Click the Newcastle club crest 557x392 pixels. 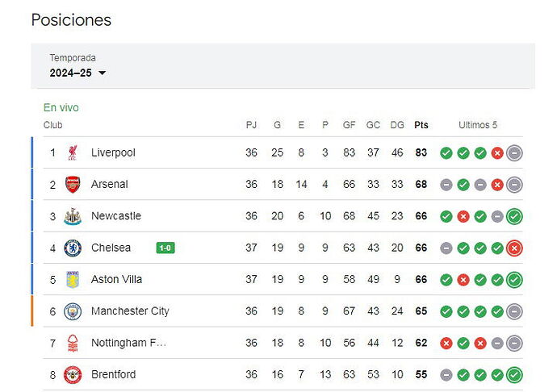73,216
